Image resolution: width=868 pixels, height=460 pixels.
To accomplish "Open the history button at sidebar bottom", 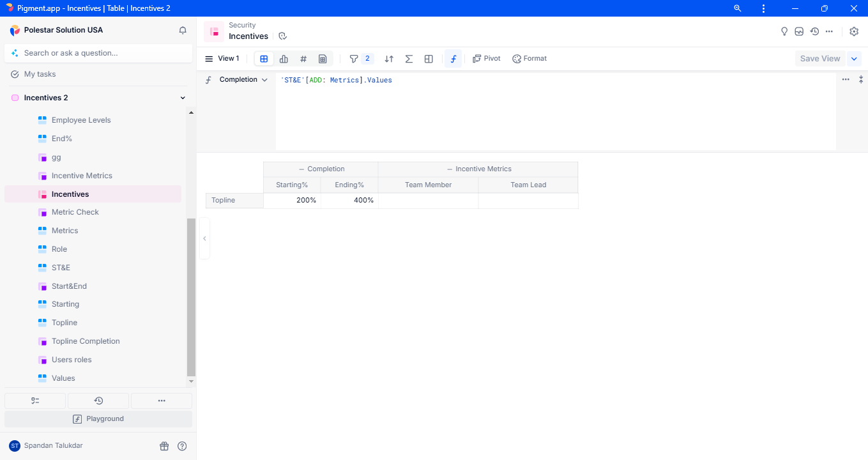I will (98, 401).
